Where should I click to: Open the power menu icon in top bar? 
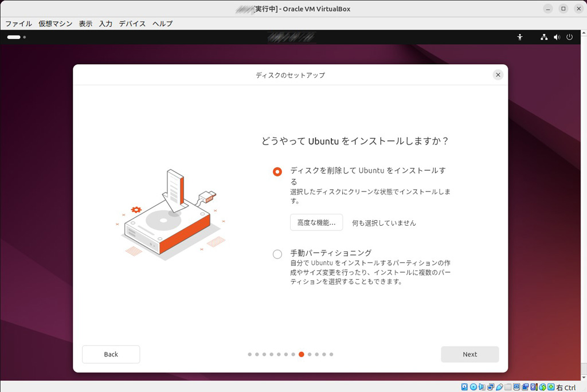click(569, 37)
